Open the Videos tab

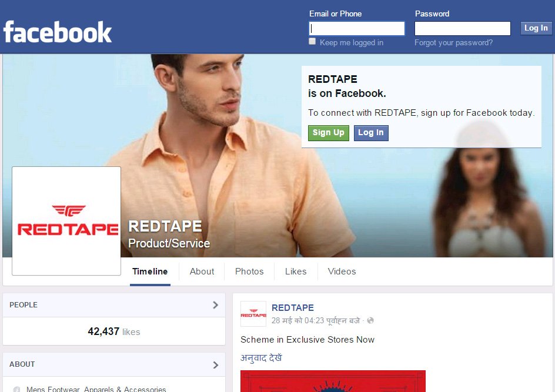(x=342, y=272)
